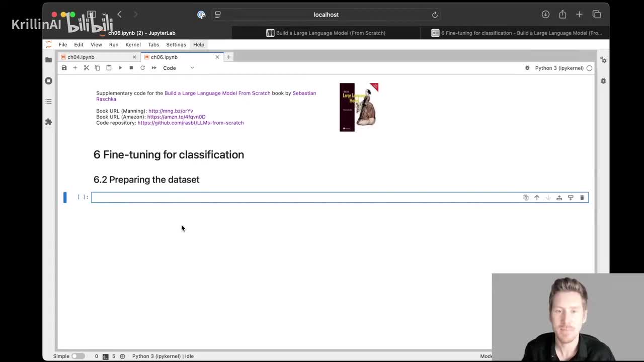Switch kernel via Python 3 (ipykernel) button

click(x=559, y=68)
